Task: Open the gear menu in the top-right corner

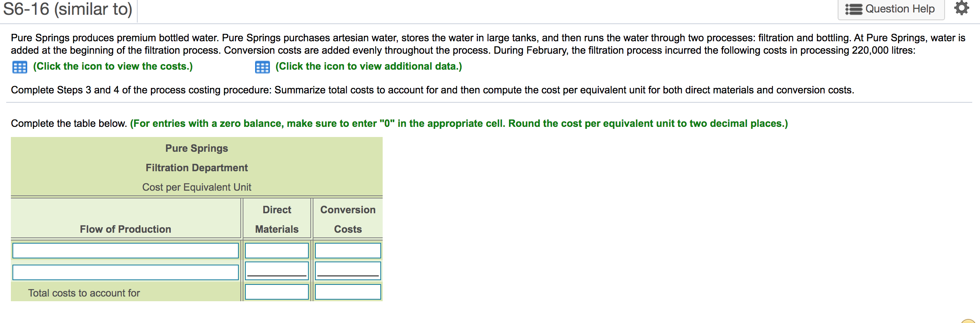Action: pos(962,9)
